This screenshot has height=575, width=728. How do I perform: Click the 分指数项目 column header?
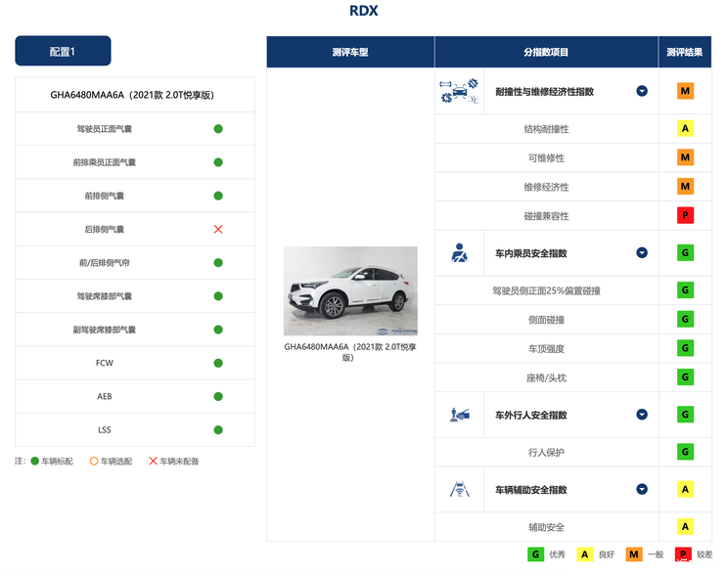pos(546,52)
